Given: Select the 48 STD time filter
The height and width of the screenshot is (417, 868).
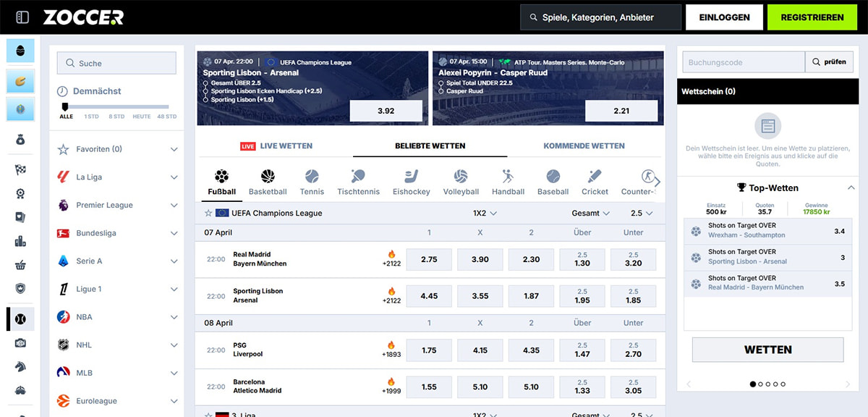Looking at the screenshot, I should coord(166,117).
